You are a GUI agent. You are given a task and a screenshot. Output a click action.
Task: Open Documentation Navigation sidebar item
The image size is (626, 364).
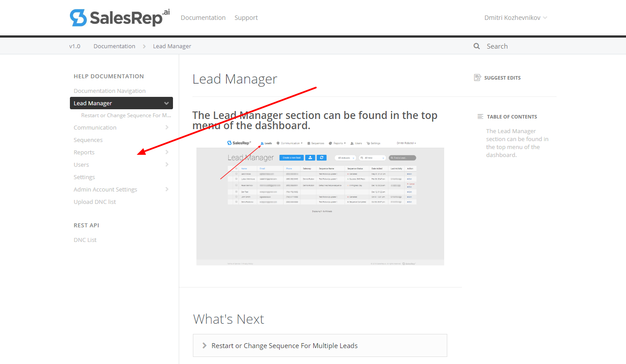point(110,91)
